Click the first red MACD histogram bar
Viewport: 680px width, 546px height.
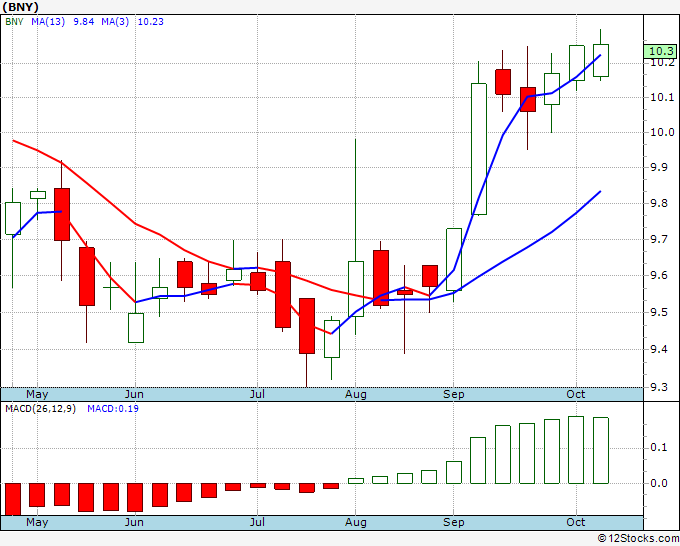point(13,499)
